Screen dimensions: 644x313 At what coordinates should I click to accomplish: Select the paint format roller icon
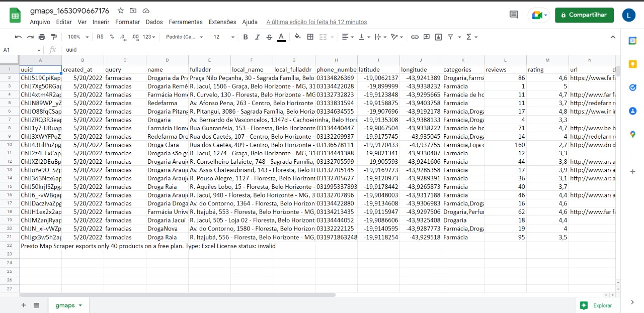pyautogui.click(x=54, y=37)
